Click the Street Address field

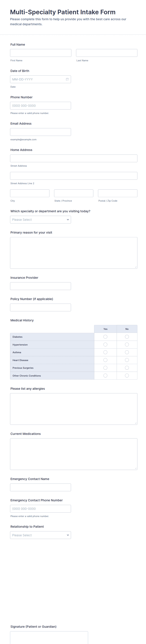tap(74, 158)
